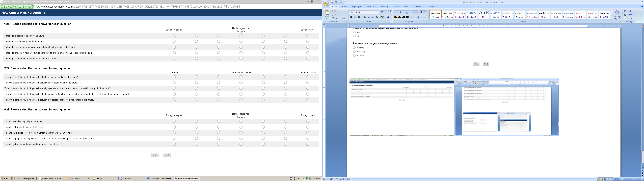Select Strongly agree for exercise regularly intention

click(308, 36)
